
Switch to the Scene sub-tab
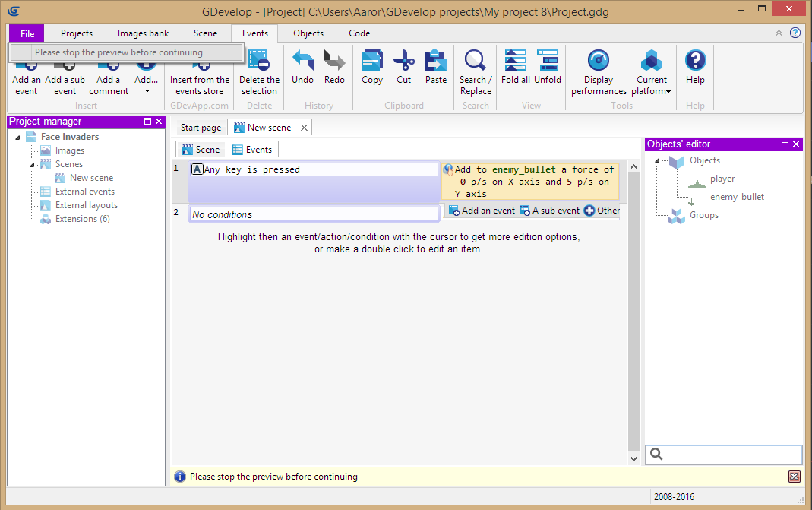pos(201,149)
